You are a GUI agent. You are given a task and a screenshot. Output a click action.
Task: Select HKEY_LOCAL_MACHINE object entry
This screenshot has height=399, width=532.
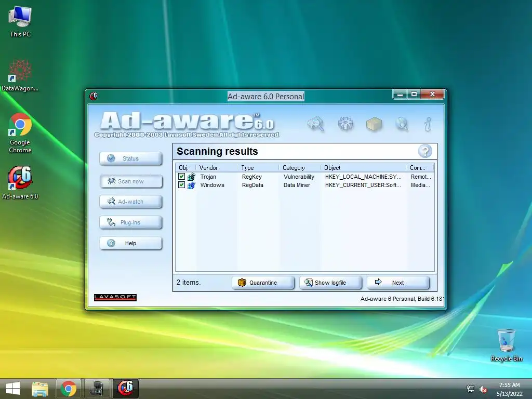pyautogui.click(x=363, y=177)
